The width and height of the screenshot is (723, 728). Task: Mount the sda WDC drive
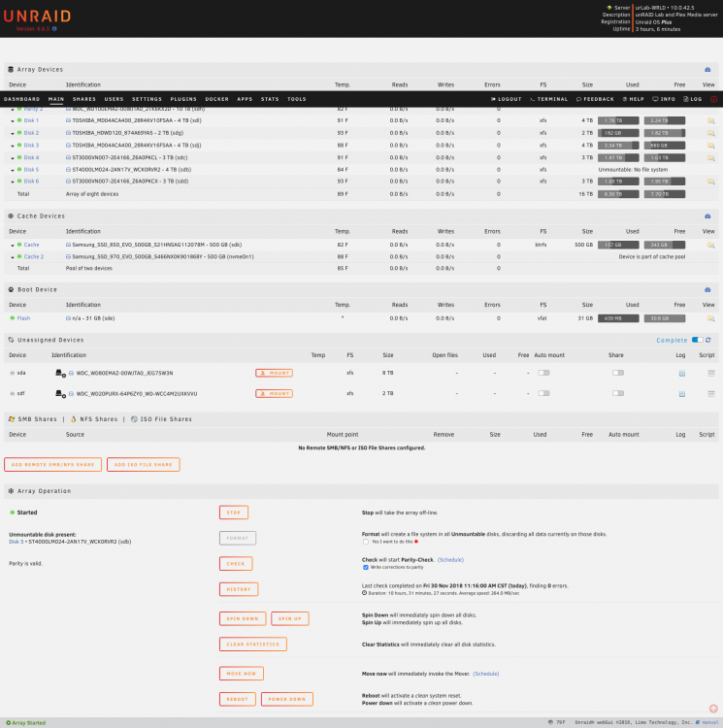[274, 373]
